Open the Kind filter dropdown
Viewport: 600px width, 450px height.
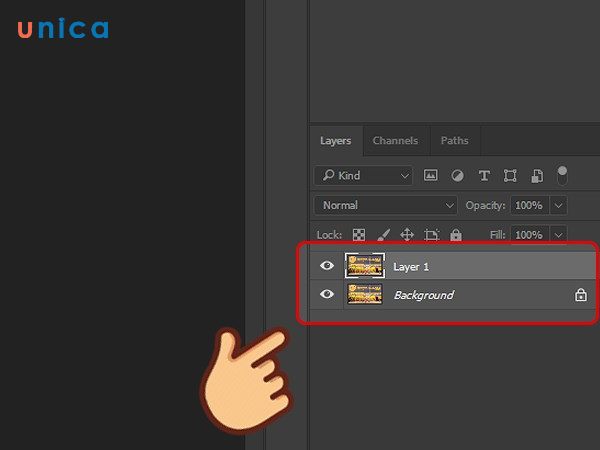coord(363,176)
